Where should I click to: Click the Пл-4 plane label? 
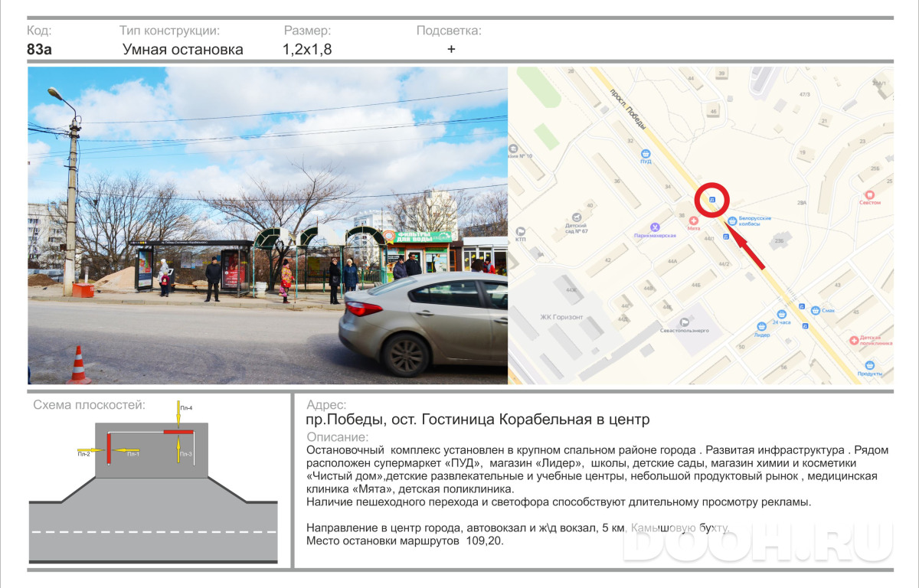(x=187, y=408)
